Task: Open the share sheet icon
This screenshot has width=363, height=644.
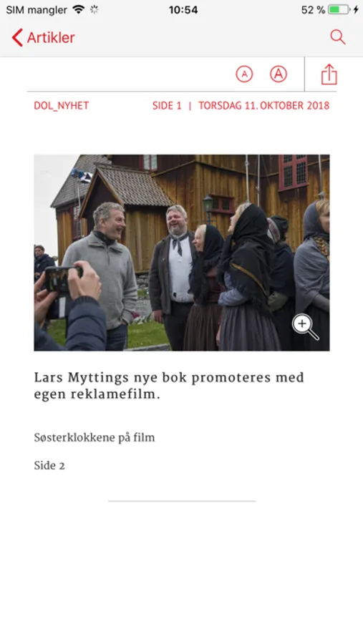Action: [x=329, y=74]
